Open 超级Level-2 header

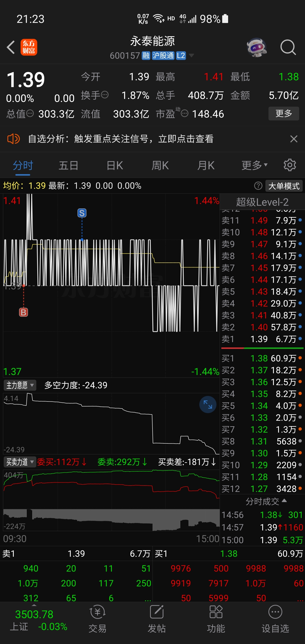coord(262,202)
